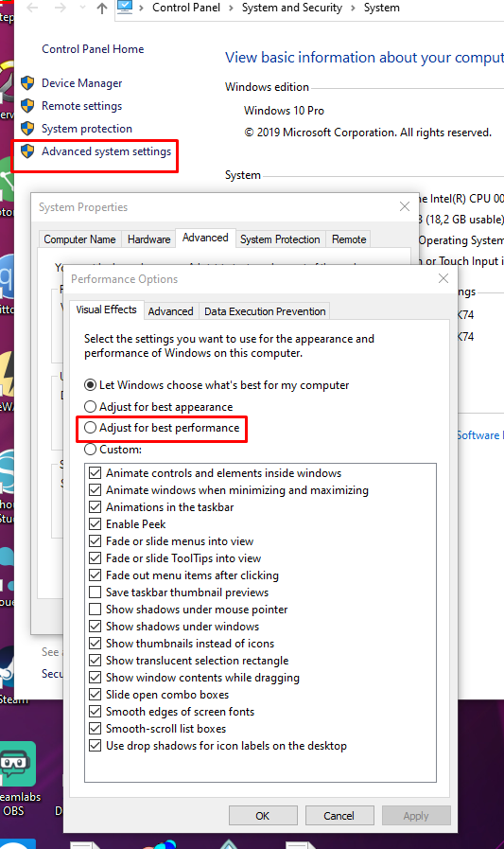Click the Forward arrow in Control Panel window

tap(60, 9)
